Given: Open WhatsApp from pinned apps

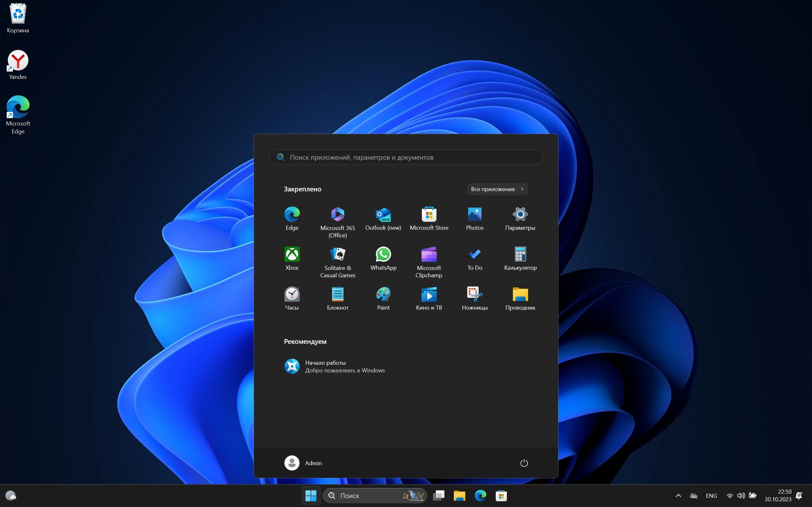Looking at the screenshot, I should coord(383,258).
